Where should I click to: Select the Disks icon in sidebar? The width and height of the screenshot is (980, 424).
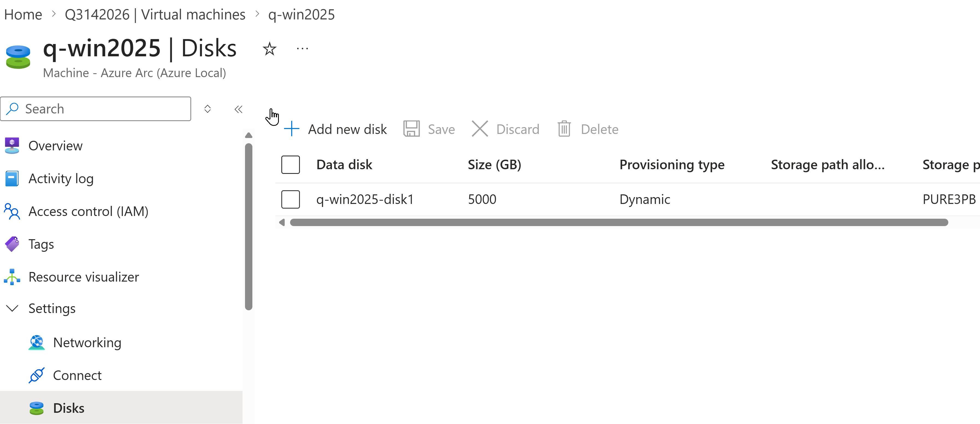[x=37, y=408]
